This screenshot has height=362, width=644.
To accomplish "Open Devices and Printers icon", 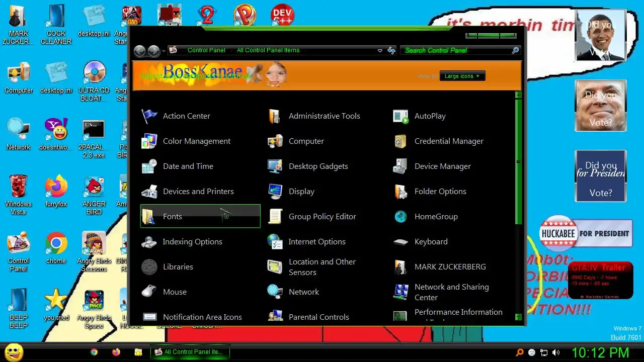I will [x=149, y=192].
